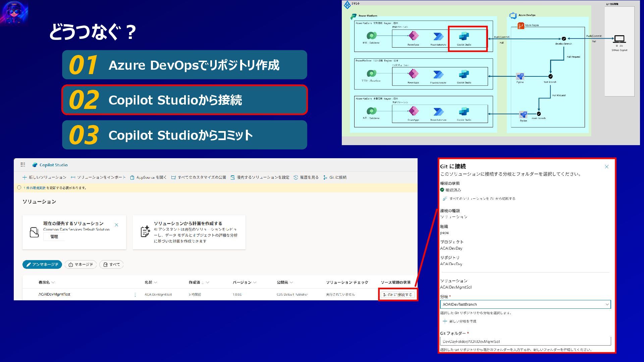Click the 01 Azure DevOpsでリポジトリ作成 step card
Screen dimensions: 644x362
pyautogui.click(x=184, y=65)
